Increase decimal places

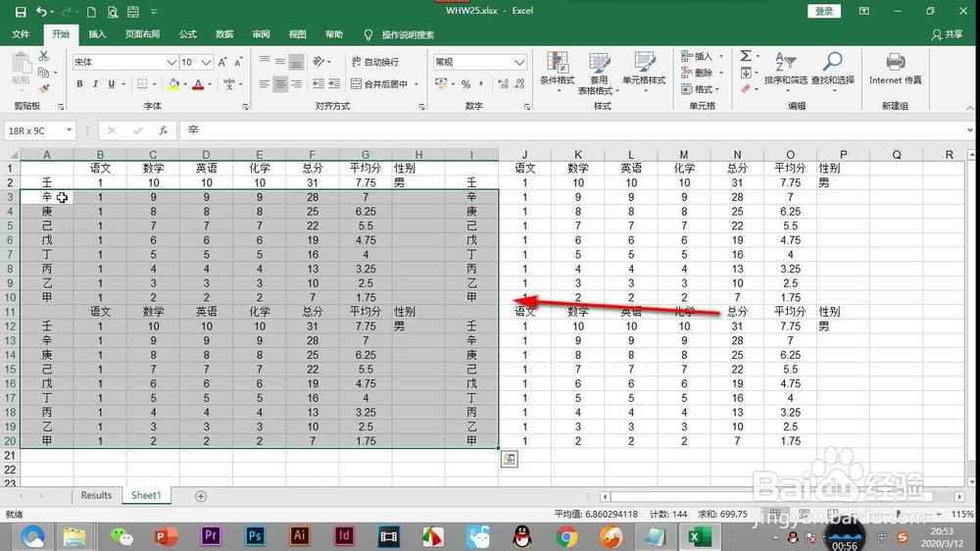coord(503,83)
